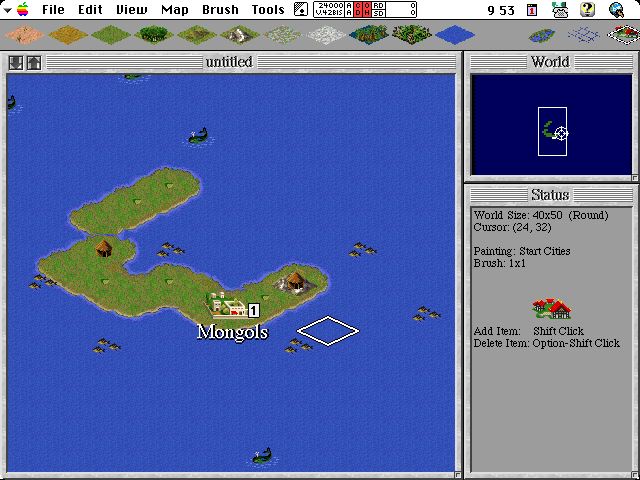Click the hut on the island's western end
Viewport: 640px width, 480px height.
click(x=104, y=248)
